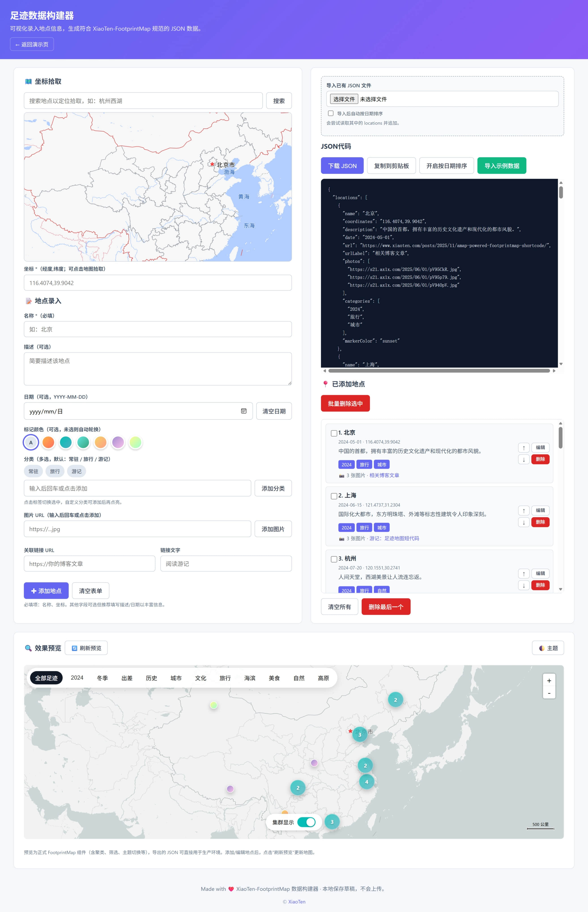Zoom in on the preview map with the plus icon
This screenshot has height=912, width=588.
[549, 680]
